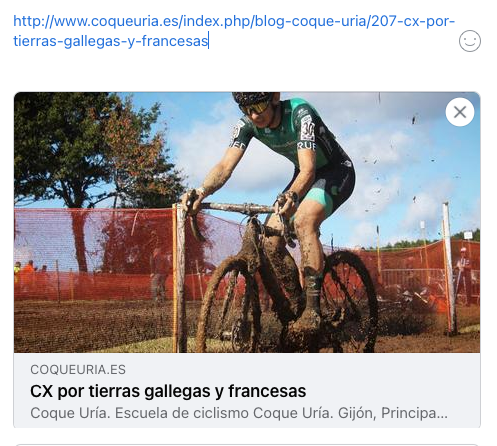The width and height of the screenshot is (497, 446).
Task: Click the gray caption area of link card
Action: [x=247, y=390]
